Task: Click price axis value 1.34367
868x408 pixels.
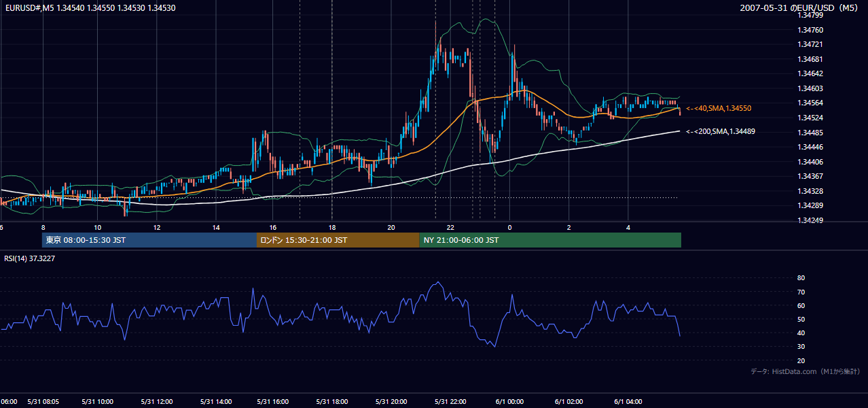Action: click(x=809, y=176)
